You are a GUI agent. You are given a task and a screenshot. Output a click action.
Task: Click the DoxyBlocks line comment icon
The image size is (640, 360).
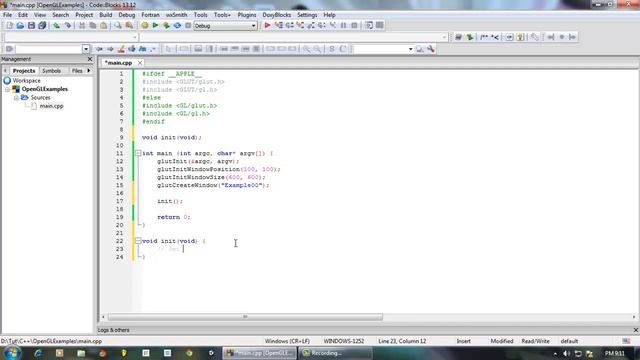(x=495, y=37)
